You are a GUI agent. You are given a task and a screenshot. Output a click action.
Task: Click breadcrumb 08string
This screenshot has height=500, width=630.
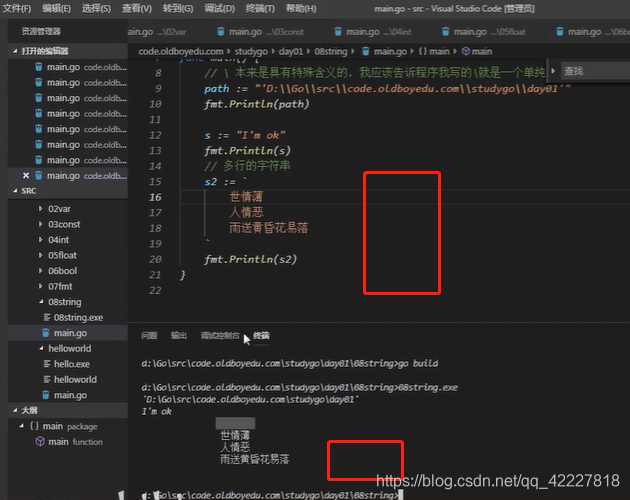[331, 51]
